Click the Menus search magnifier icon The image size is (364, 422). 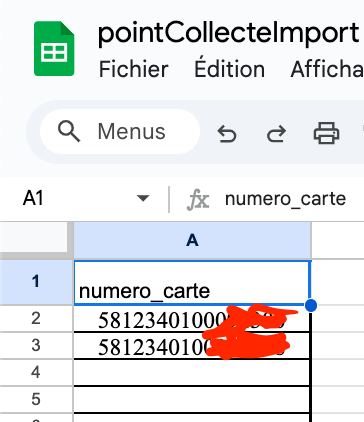point(69,131)
